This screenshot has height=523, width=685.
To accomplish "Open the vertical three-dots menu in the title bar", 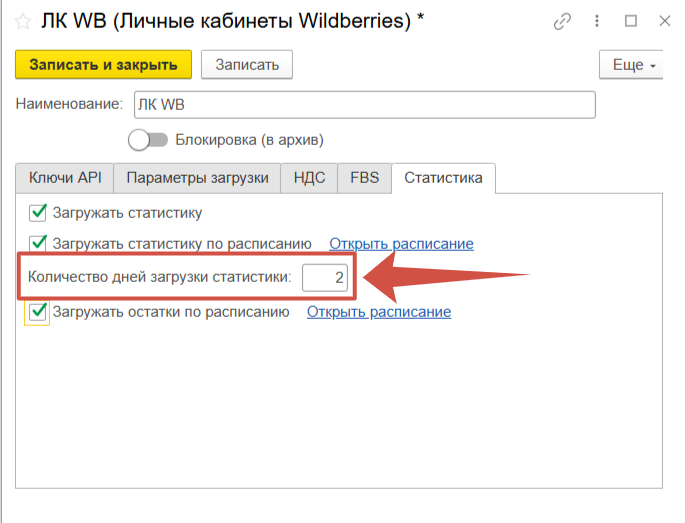I will [x=598, y=21].
